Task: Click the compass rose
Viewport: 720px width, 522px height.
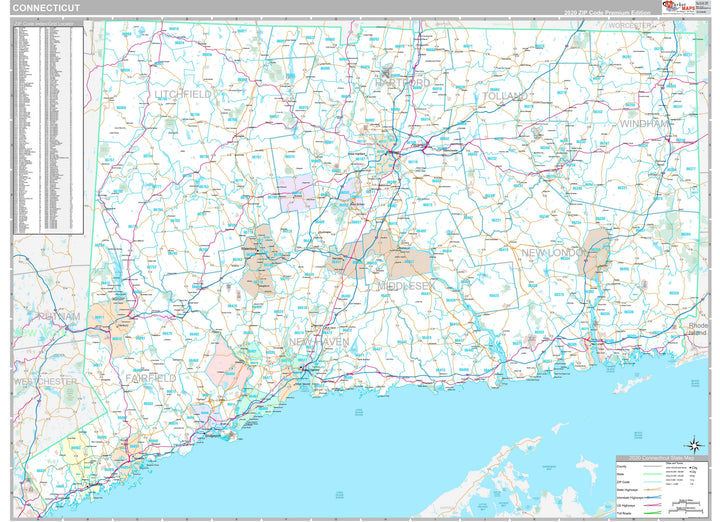Action: [x=695, y=445]
